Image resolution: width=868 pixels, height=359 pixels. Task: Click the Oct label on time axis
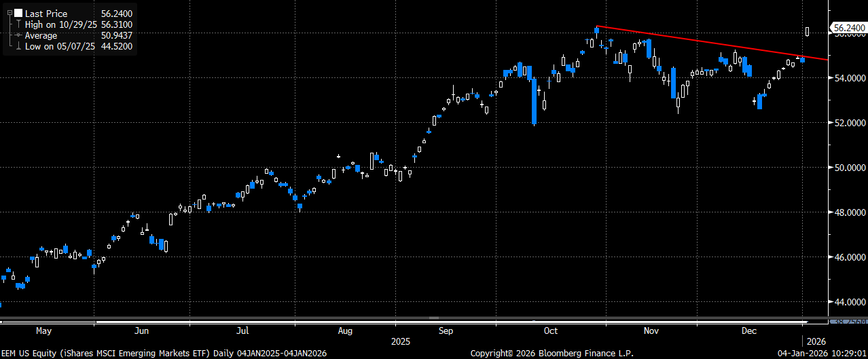point(550,330)
